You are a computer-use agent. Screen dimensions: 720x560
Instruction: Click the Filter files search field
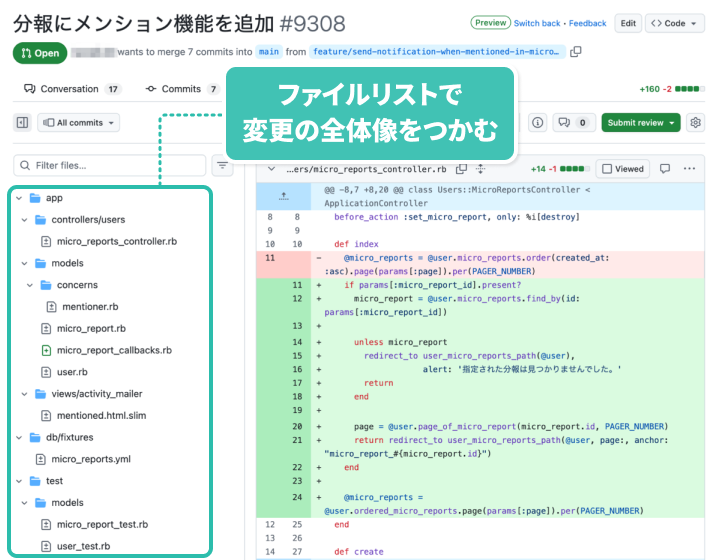108,165
